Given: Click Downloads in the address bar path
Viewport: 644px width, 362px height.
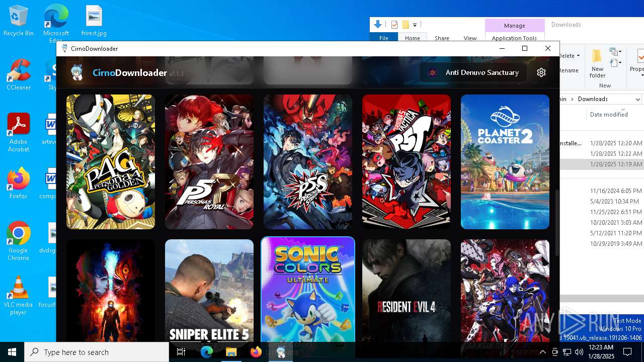Looking at the screenshot, I should pyautogui.click(x=593, y=99).
